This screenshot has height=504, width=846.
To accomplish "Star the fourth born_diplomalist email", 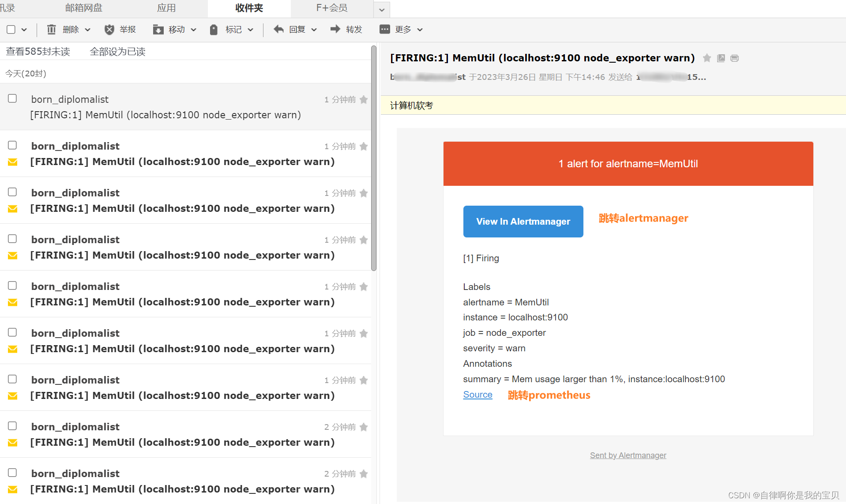I will coord(364,240).
